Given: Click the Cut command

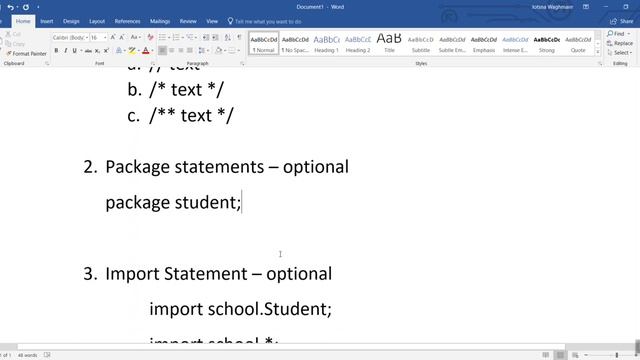Looking at the screenshot, I should (13, 34).
